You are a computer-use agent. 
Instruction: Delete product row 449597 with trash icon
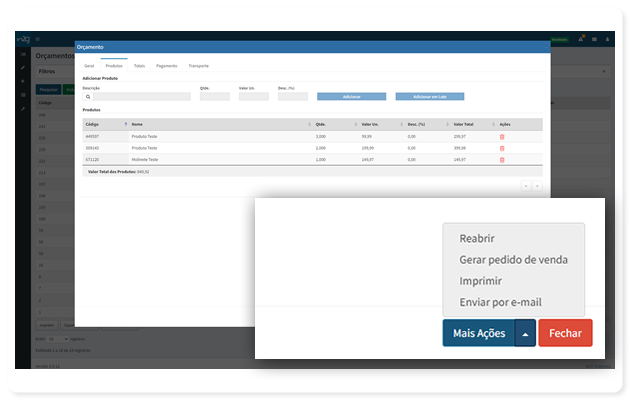(502, 137)
